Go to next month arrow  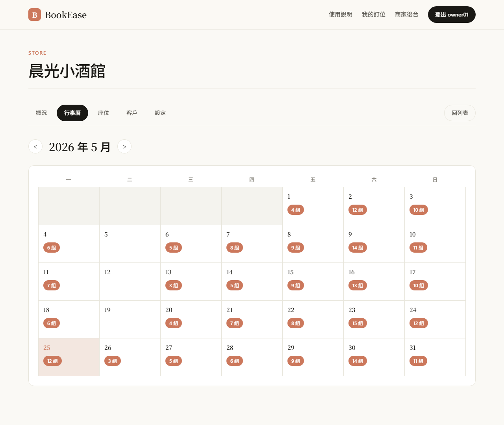124,146
